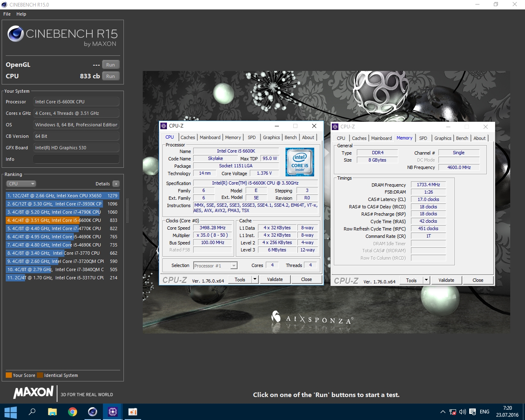Viewport: 525px width, 420px height.
Task: Open the taskbar clock and date
Action: pyautogui.click(x=507, y=412)
